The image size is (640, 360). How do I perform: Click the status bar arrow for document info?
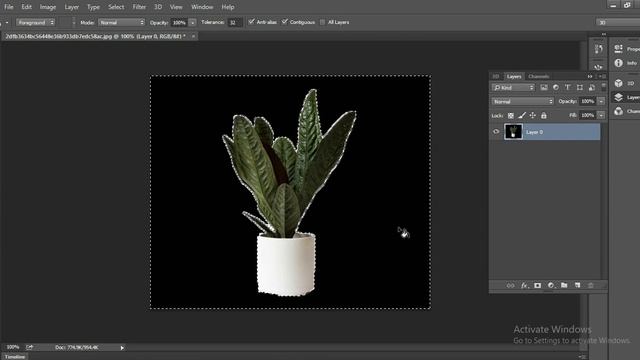click(122, 348)
